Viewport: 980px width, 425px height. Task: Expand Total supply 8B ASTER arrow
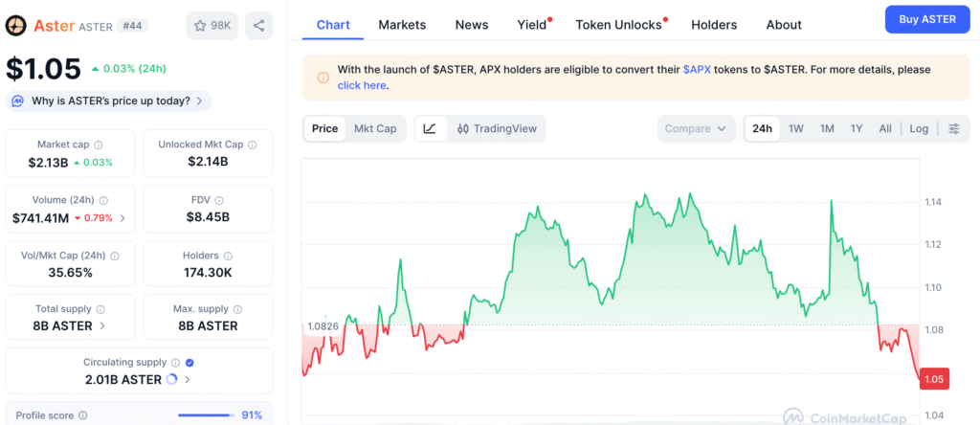coord(102,325)
